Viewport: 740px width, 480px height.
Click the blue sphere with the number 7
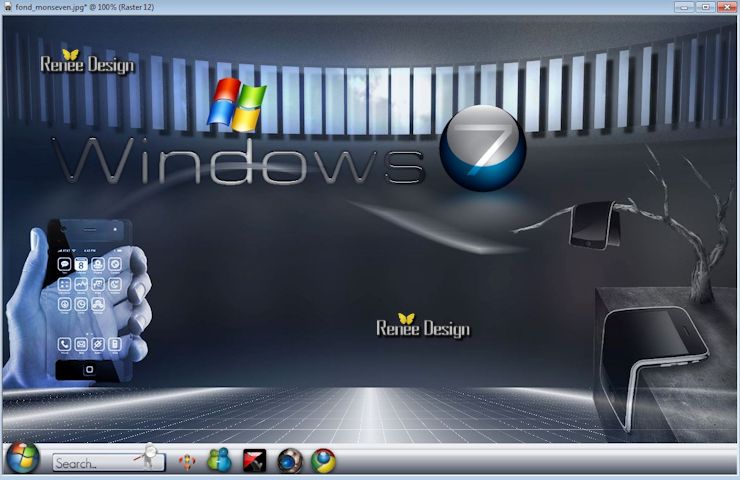point(483,148)
